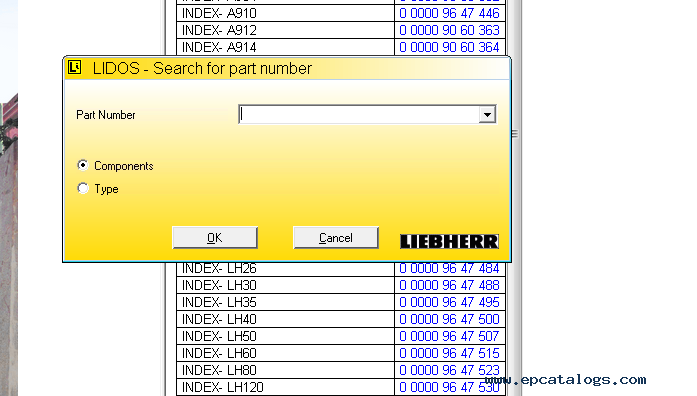697x396 pixels.
Task: Open part number link 0 0000 96 47 446
Action: coord(449,13)
